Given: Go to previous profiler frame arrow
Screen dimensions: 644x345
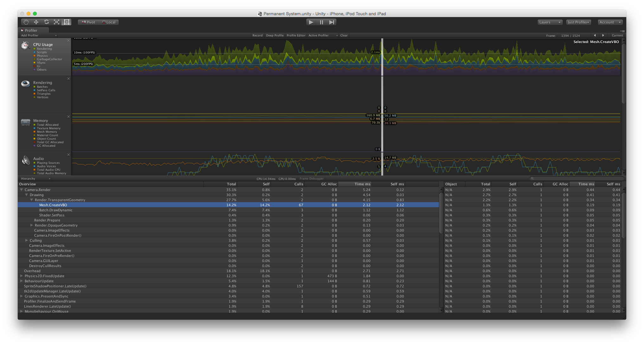Looking at the screenshot, I should (595, 35).
